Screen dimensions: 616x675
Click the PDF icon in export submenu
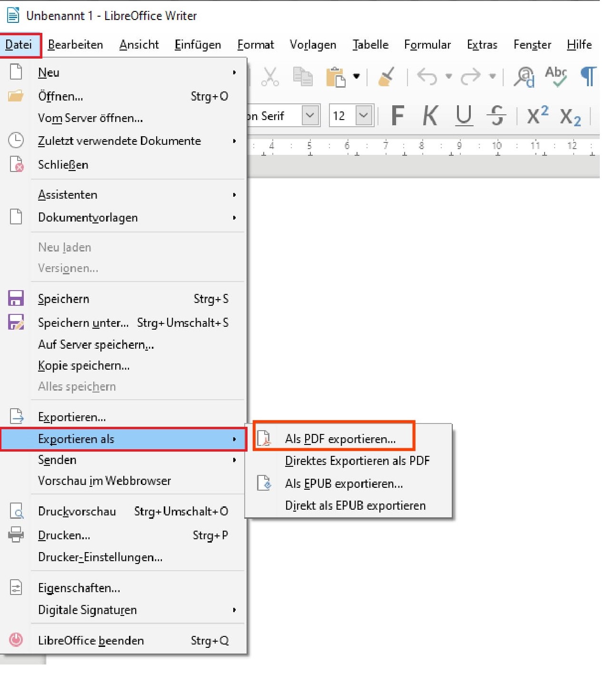coord(264,439)
